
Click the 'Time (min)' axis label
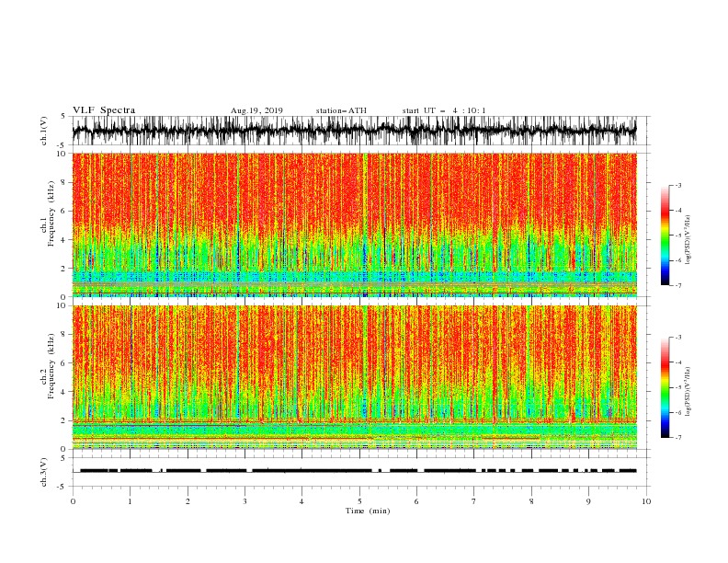point(368,511)
